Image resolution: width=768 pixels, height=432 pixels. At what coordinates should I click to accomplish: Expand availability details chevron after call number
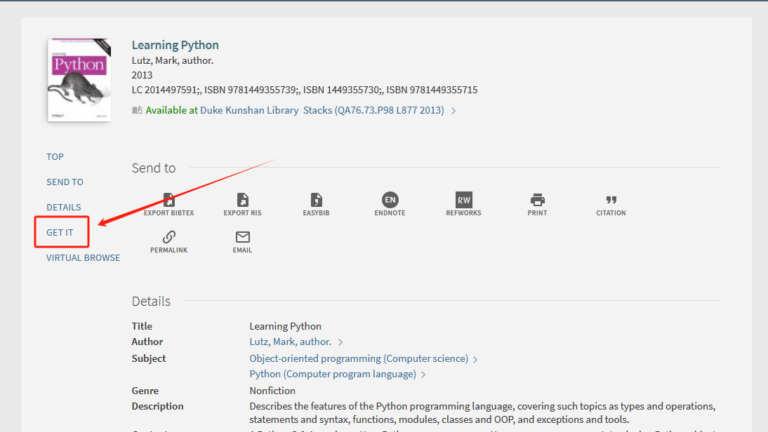coord(454,111)
